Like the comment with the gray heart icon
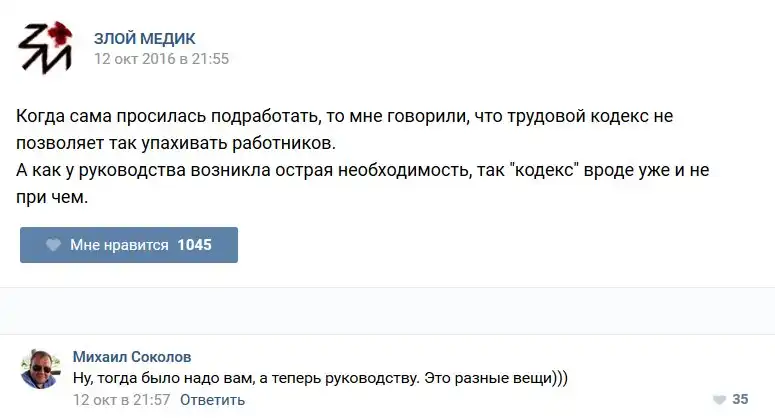Viewport: 775px width, 418px height. point(717,399)
